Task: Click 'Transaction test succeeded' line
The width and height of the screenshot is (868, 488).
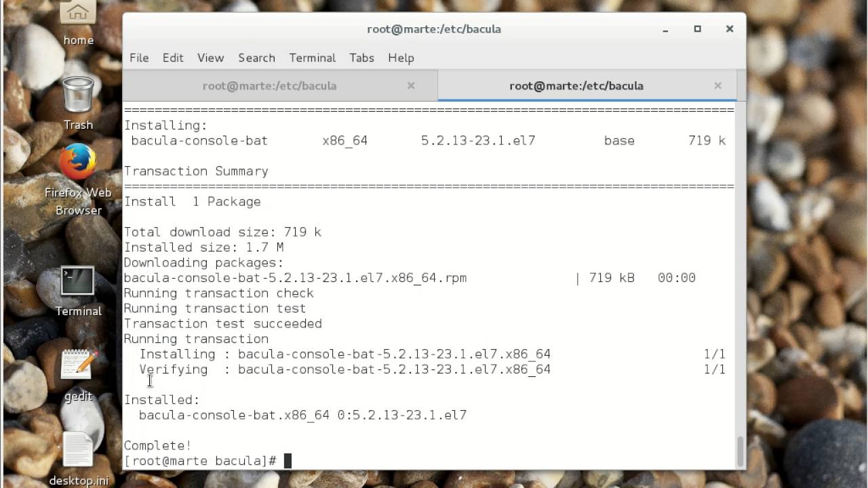Action: coord(222,323)
